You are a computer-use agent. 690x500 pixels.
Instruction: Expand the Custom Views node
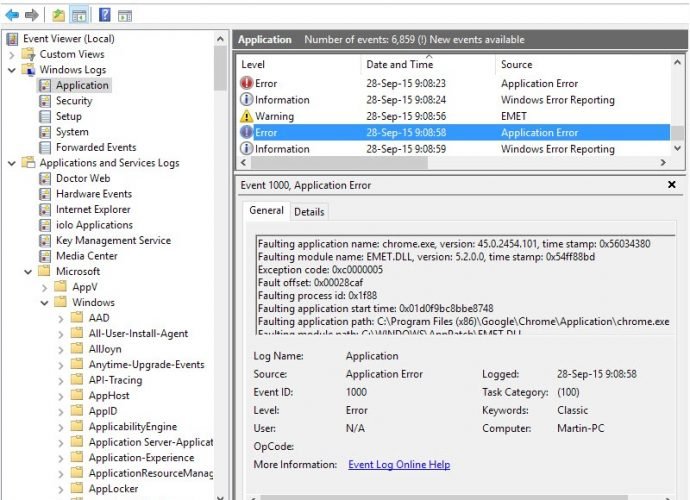click(x=12, y=55)
